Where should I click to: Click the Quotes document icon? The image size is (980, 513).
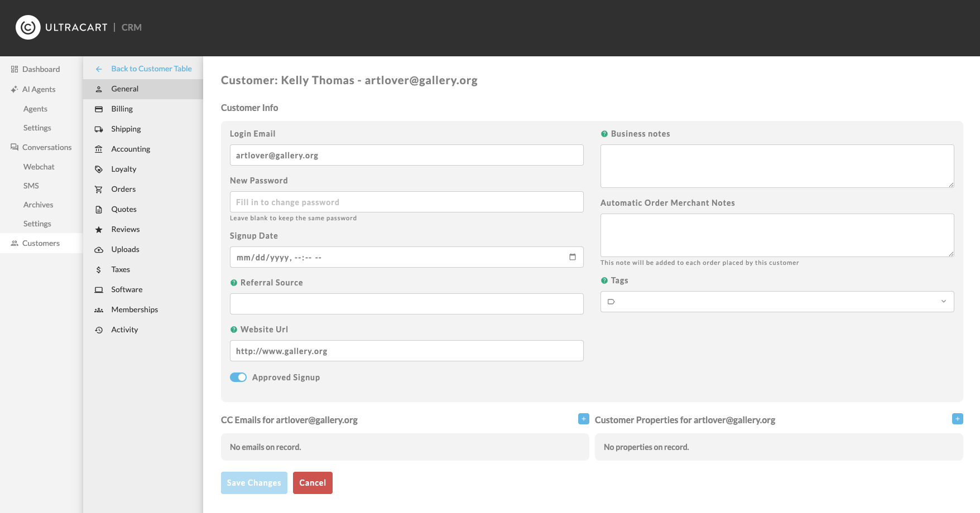tap(99, 210)
